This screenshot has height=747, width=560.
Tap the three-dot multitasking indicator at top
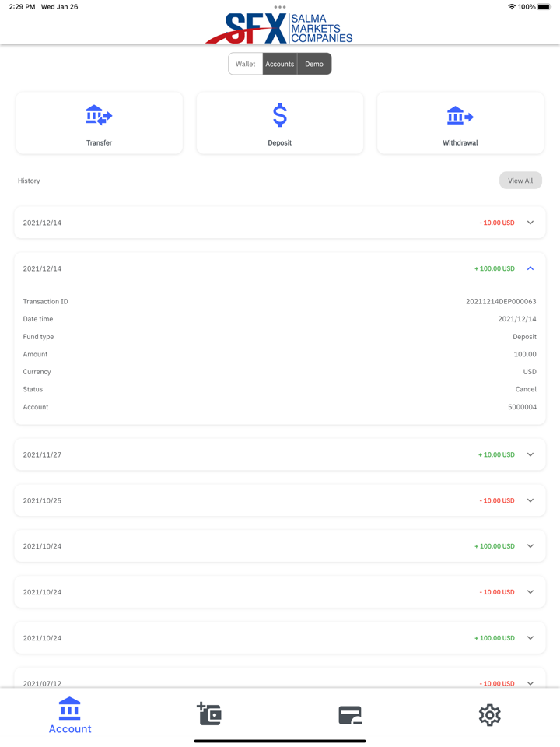tap(280, 7)
